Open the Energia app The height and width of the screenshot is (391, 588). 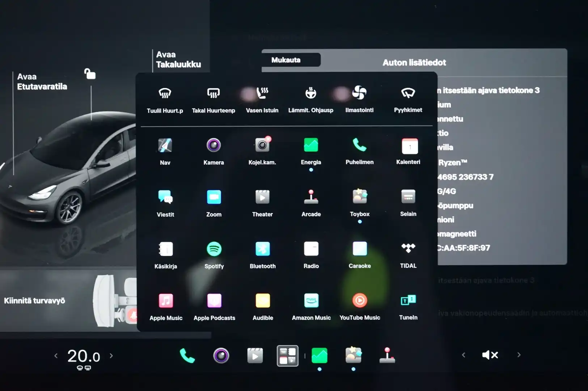click(311, 152)
